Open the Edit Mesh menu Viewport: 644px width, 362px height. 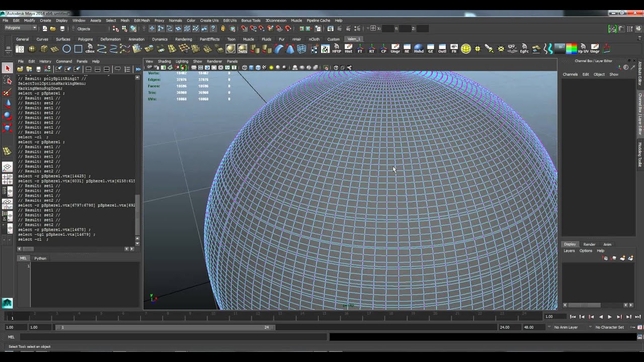tap(141, 21)
